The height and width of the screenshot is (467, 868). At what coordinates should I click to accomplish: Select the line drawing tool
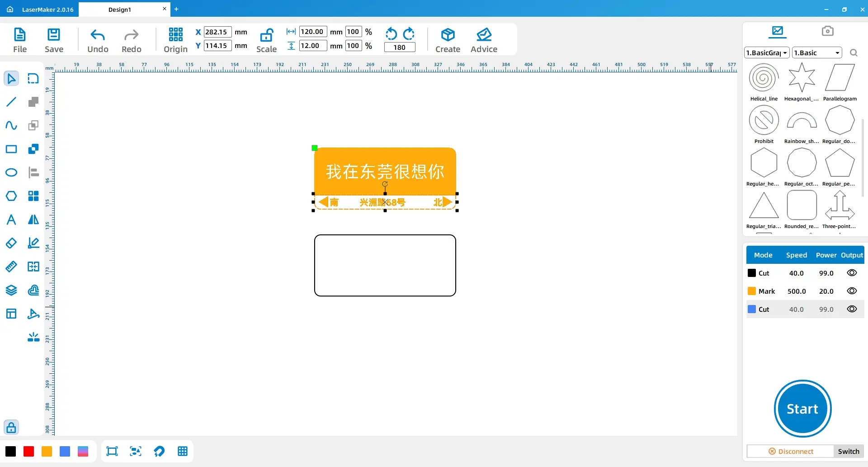pos(11,102)
